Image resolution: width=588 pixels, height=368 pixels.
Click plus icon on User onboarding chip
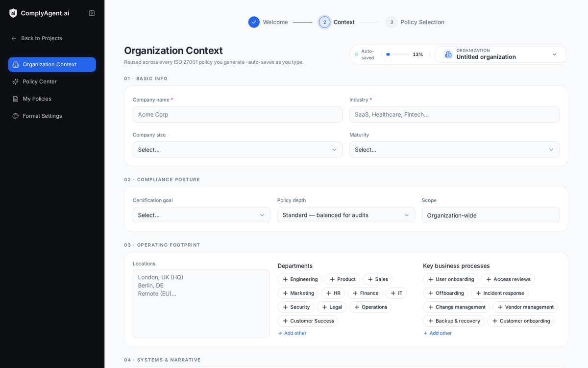click(431, 279)
